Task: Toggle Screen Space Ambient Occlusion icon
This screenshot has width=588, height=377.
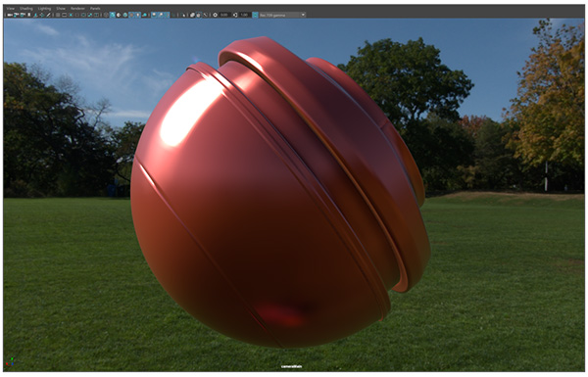Action: coord(154,15)
